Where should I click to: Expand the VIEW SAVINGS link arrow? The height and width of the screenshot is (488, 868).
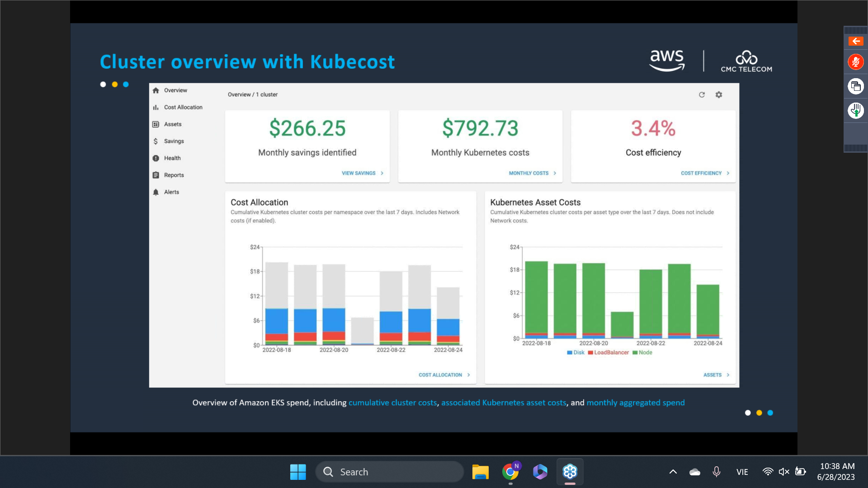click(382, 173)
